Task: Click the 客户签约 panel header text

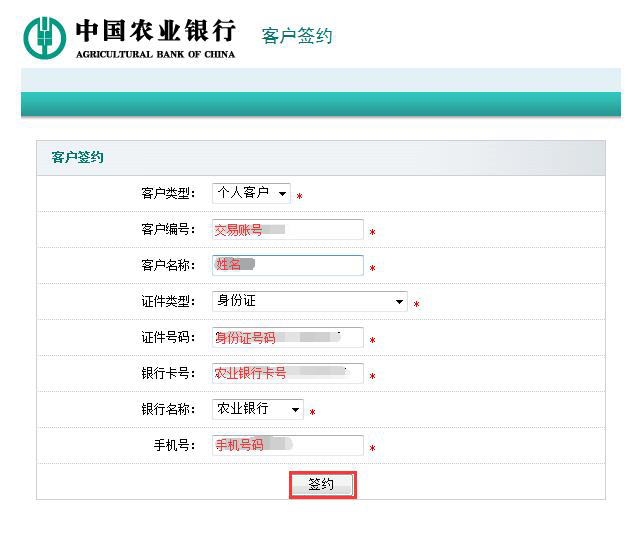Action: (77, 157)
